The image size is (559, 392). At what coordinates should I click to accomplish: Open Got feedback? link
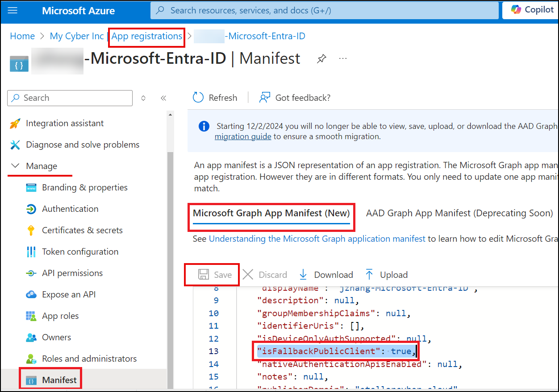[x=295, y=98]
